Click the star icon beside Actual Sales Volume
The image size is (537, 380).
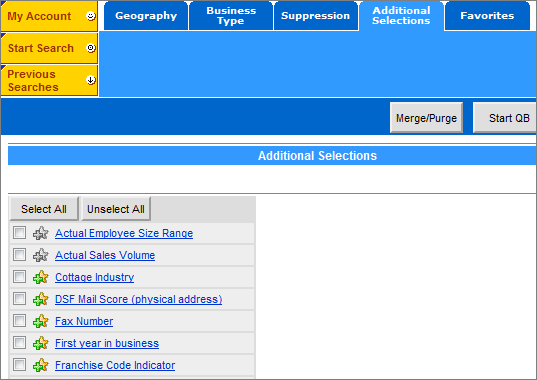[x=41, y=255]
